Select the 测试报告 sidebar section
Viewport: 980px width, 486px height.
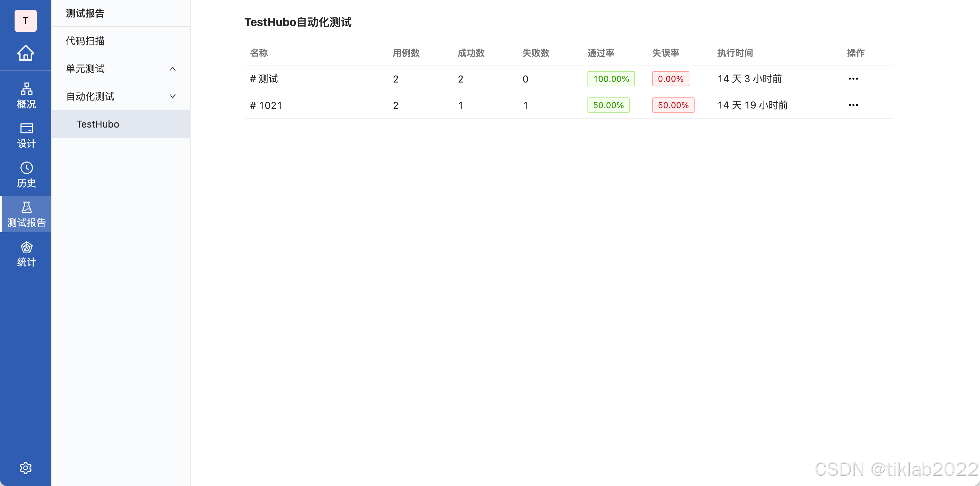click(x=26, y=215)
